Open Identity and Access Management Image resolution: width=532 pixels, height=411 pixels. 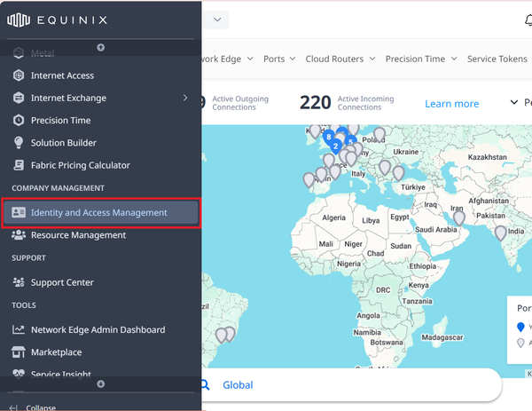click(x=98, y=213)
